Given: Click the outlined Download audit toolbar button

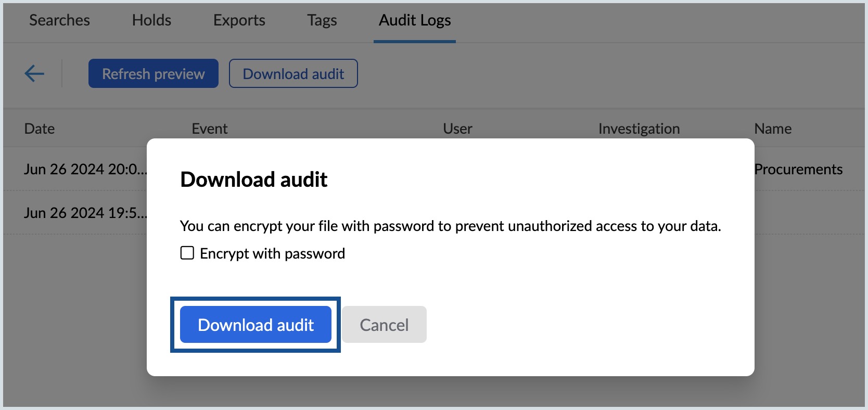Looking at the screenshot, I should coord(293,73).
